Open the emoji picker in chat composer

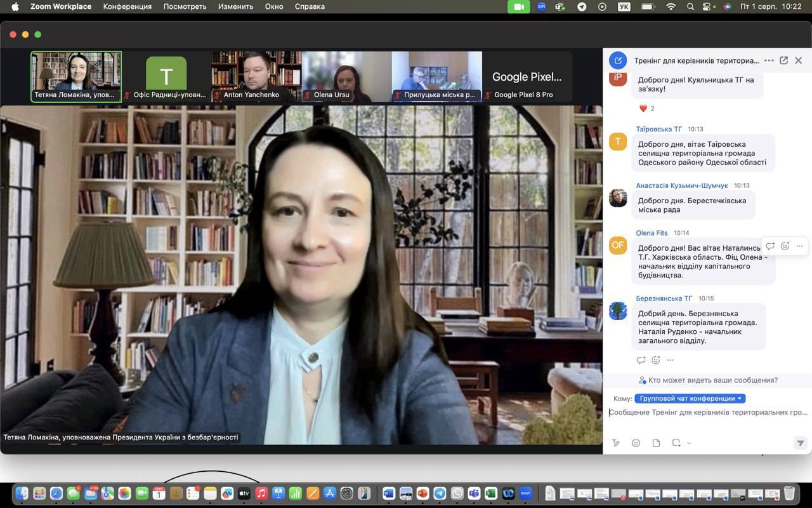tap(636, 443)
